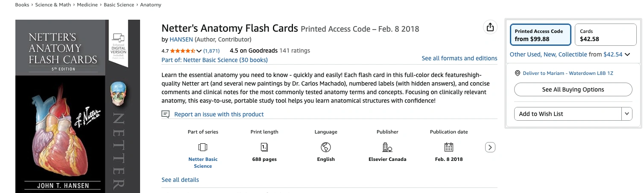Click the Report an issue speech-bubble icon

coord(165,114)
